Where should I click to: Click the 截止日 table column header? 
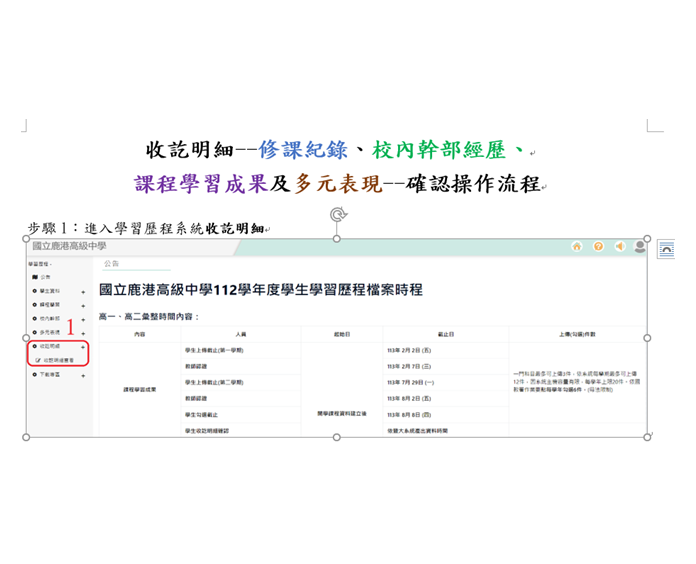[x=446, y=334]
